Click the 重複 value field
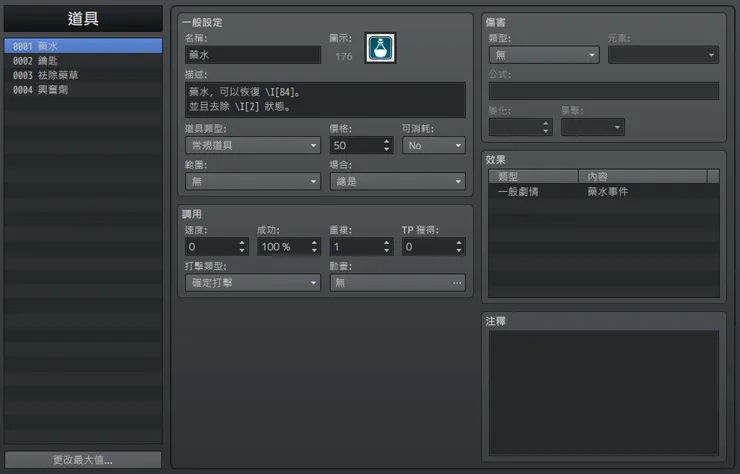Screen dimensions: 740x474 [356, 246]
